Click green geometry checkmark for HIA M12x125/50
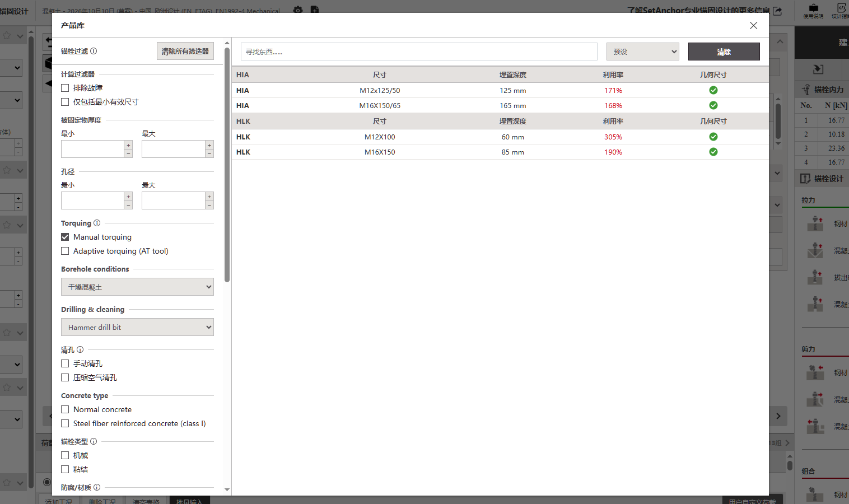The height and width of the screenshot is (504, 849). 713,90
